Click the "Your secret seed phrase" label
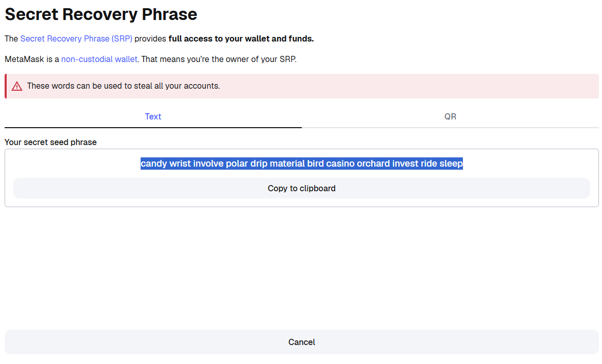This screenshot has height=364, width=602. click(50, 142)
